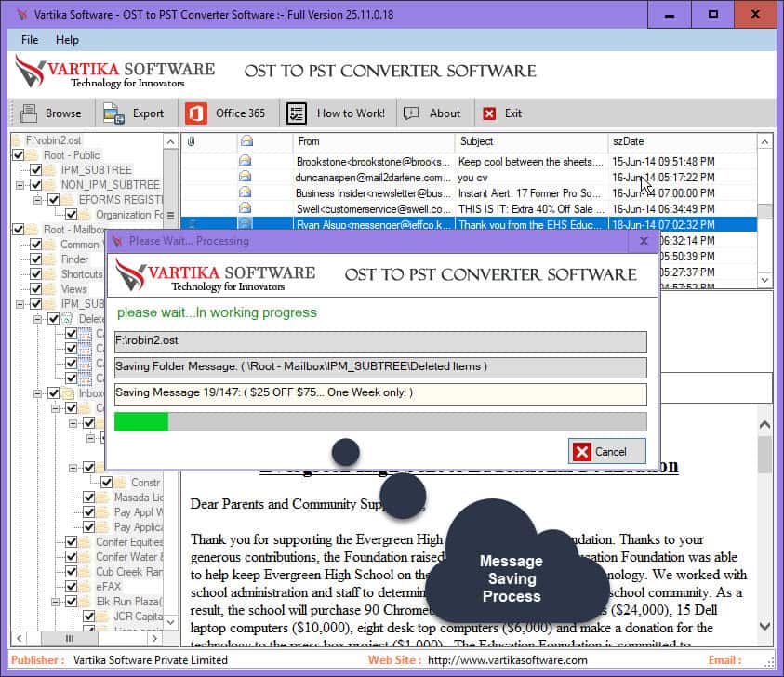
Task: Collapse the NON_IPM_SUBTREE tree node
Action: coord(20,185)
